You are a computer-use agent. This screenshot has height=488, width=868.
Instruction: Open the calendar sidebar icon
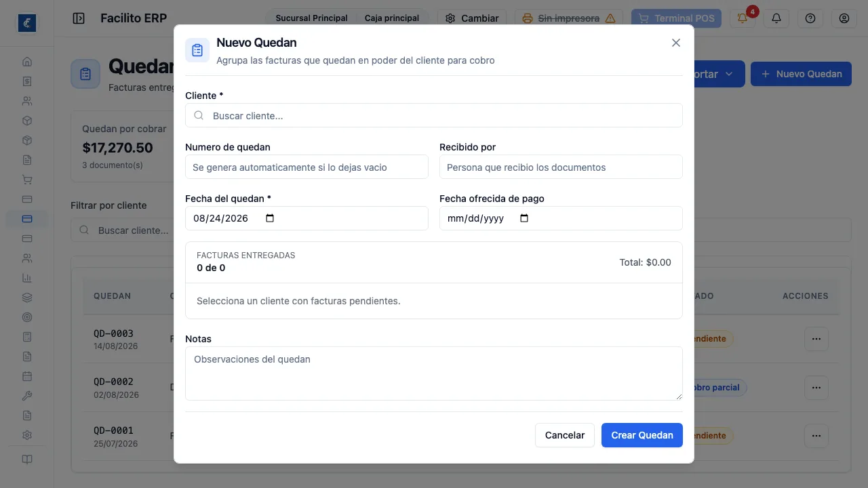[27, 376]
